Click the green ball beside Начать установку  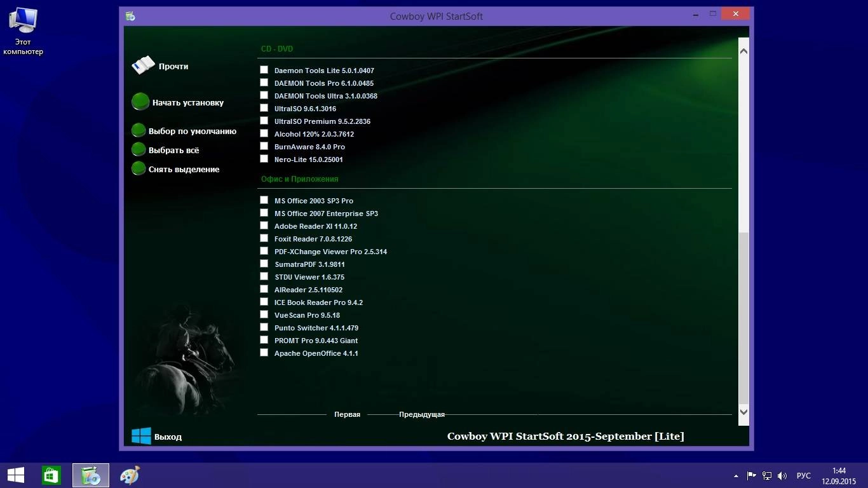click(x=140, y=102)
